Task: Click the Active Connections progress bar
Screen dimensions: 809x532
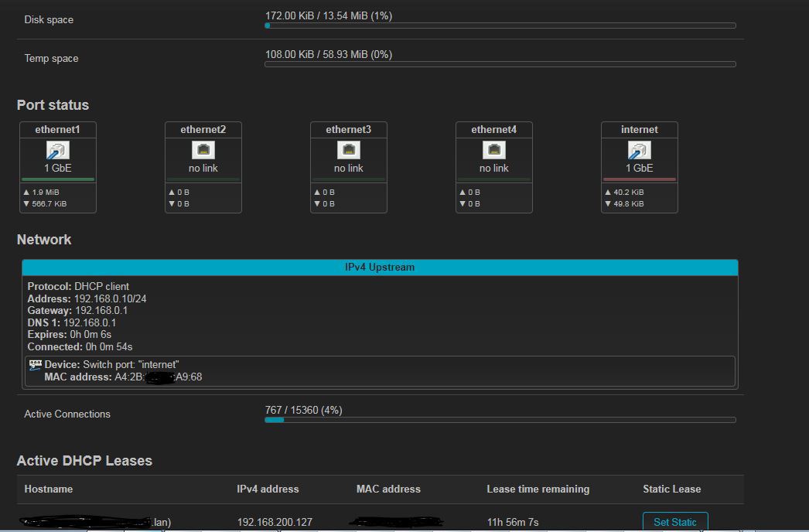Action: [500, 420]
